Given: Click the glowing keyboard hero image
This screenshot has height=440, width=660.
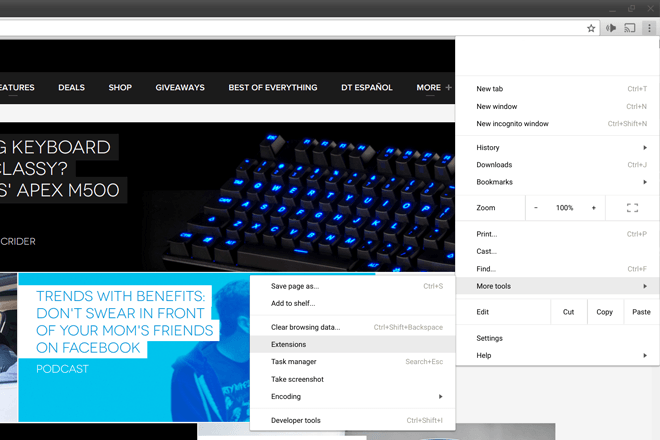Looking at the screenshot, I should click(309, 200).
